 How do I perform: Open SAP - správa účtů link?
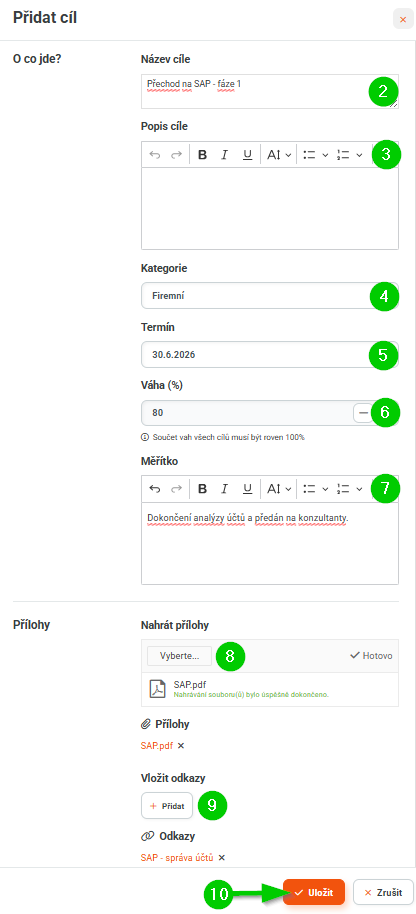177,857
